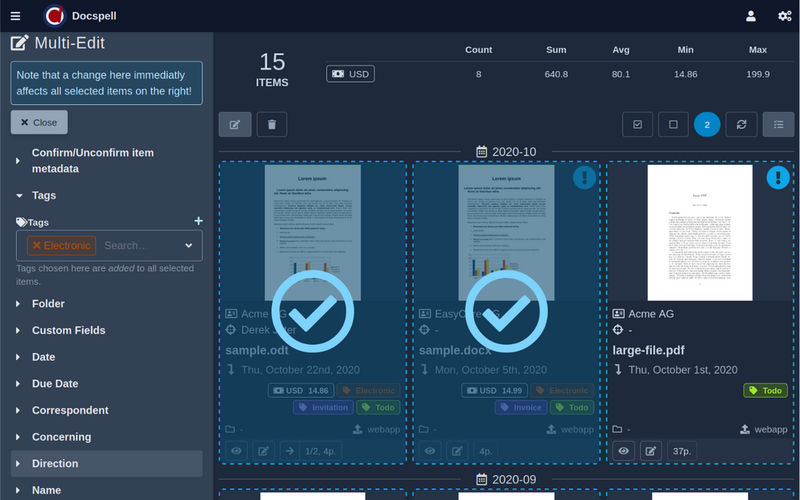Click the large-file.pdf thumbnail
This screenshot has height=500, width=800.
[700, 233]
